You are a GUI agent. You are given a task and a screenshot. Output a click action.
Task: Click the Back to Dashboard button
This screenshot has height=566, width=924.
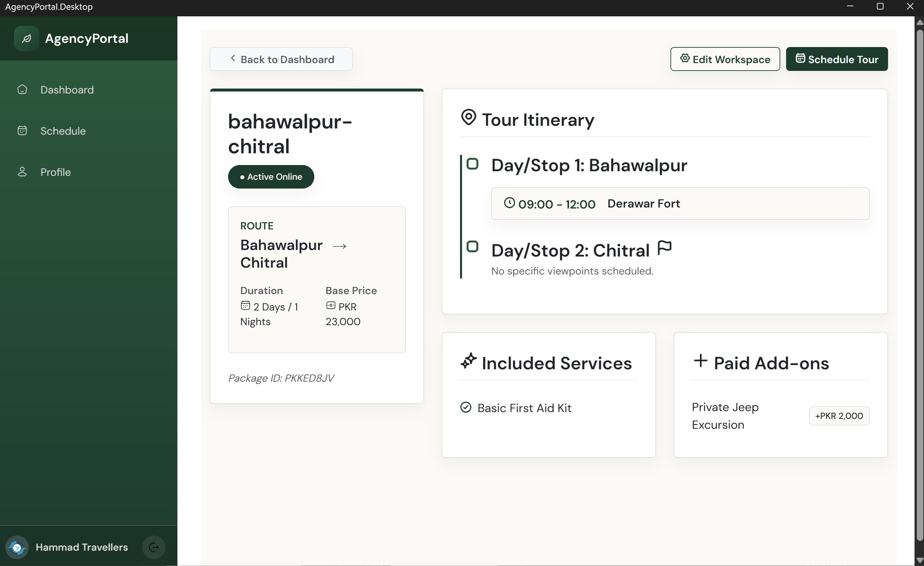coord(281,59)
